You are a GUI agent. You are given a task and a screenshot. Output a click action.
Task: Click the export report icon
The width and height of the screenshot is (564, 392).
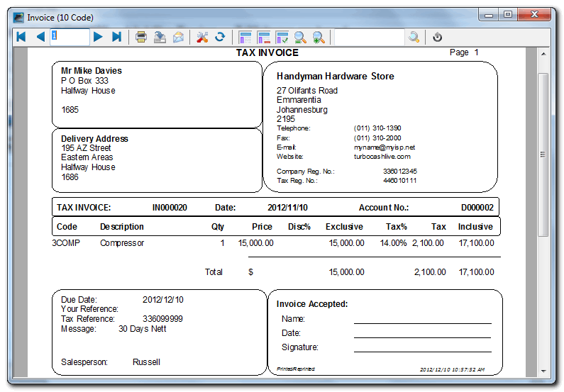[x=160, y=37]
